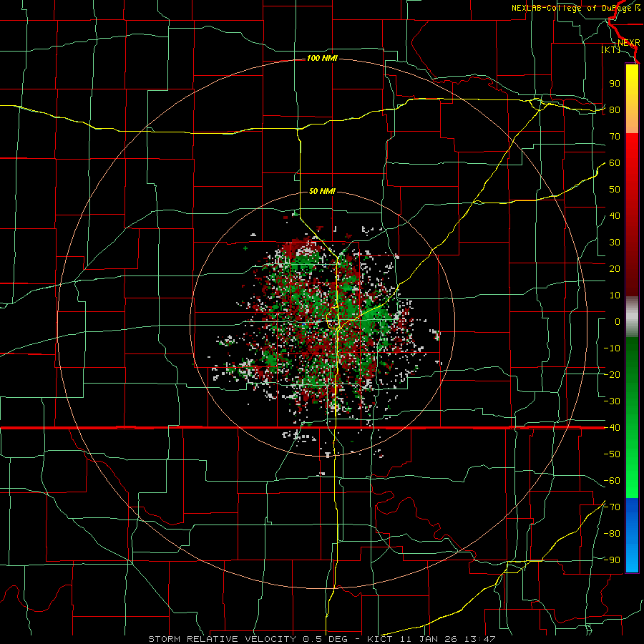Click the 80 value on the velocity scale
This screenshot has height=644, width=644.
point(615,109)
